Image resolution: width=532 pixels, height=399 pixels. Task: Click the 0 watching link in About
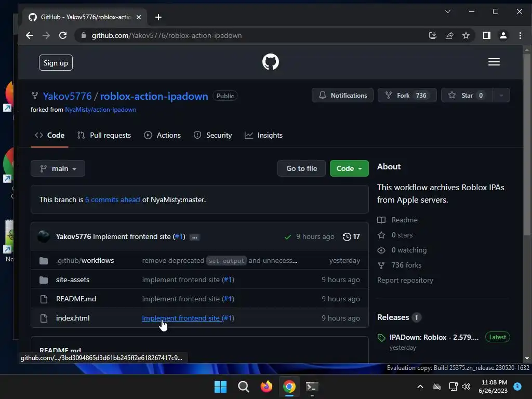pos(402,250)
